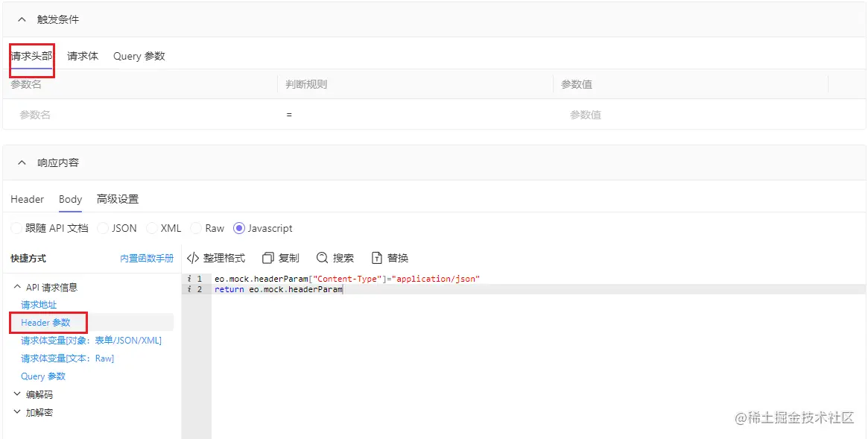Screen dimensions: 868x439
Task: Open the response Header tab
Action: point(27,199)
